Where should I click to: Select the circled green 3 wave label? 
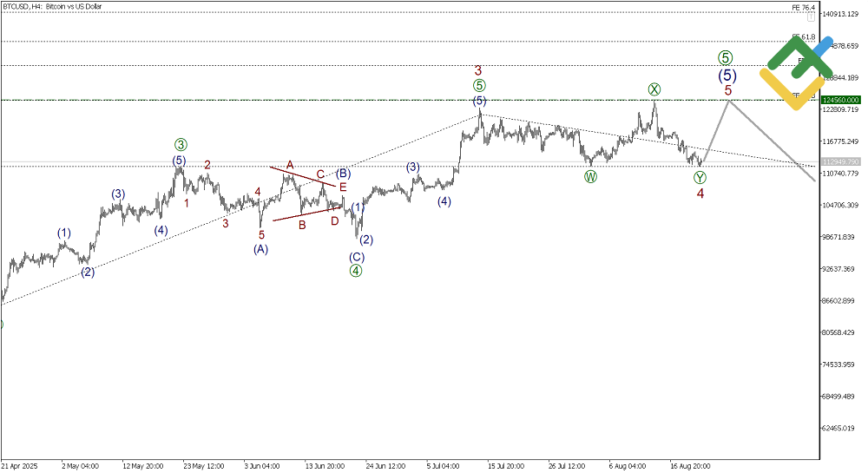(x=181, y=145)
